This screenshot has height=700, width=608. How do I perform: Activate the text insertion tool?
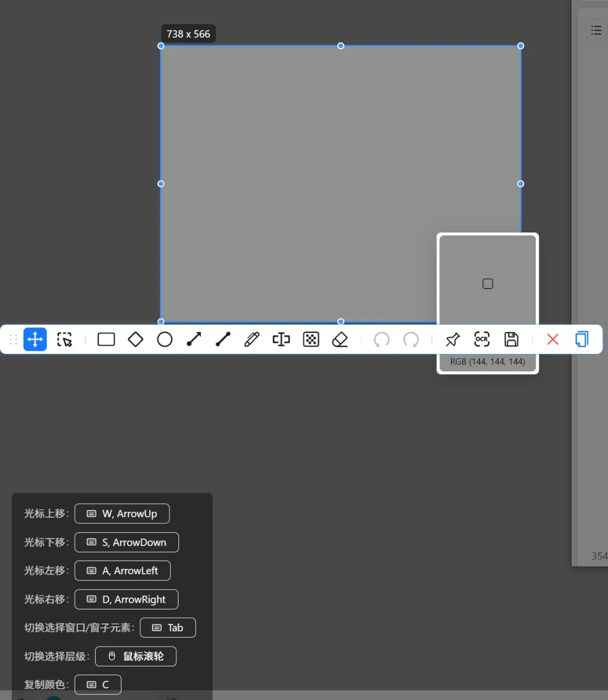[281, 339]
